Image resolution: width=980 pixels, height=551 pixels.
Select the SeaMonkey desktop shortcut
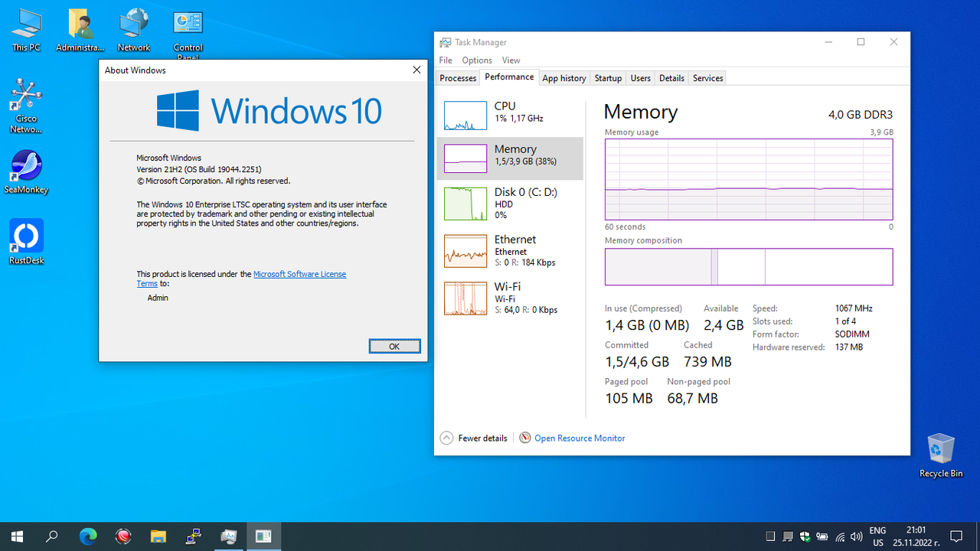[26, 171]
